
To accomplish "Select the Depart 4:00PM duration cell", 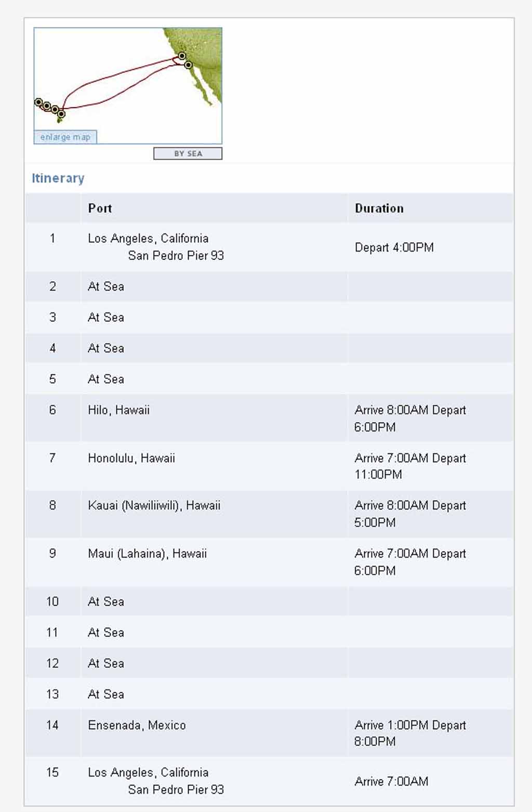I will point(394,247).
